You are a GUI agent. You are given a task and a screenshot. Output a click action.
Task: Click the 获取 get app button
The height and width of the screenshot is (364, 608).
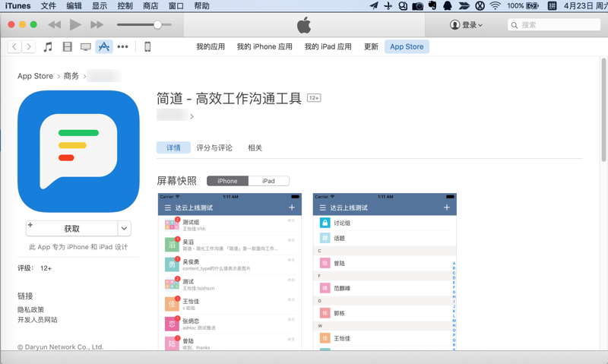[x=71, y=229]
